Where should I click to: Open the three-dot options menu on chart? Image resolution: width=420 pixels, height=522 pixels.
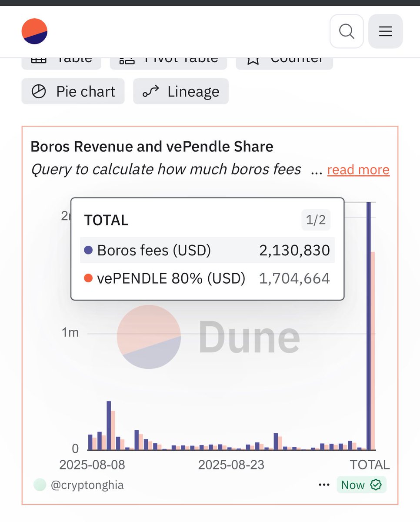(324, 485)
